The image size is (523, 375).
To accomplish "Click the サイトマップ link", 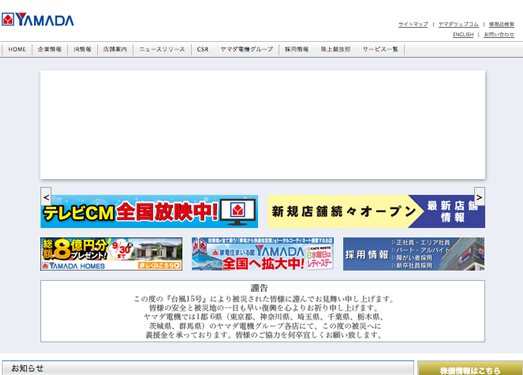I will [413, 24].
